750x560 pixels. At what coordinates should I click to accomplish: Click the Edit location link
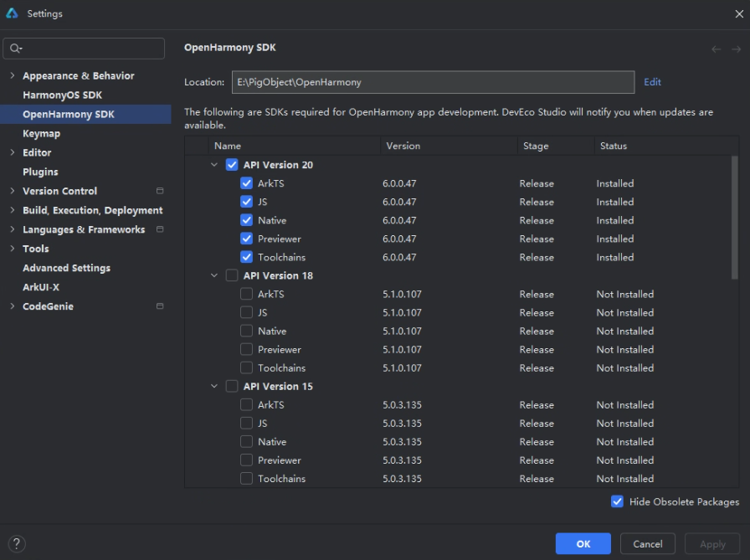pos(652,82)
